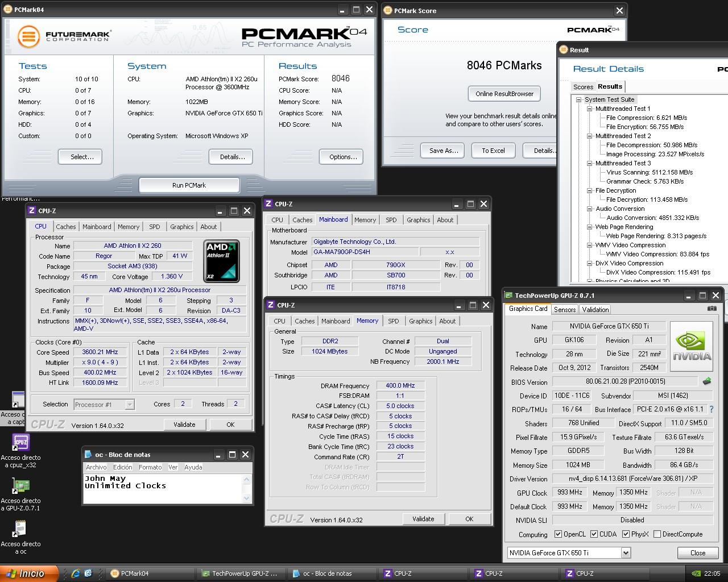Screen dimensions: 728x582
Task: Click inside the notepad text area
Action: (x=163, y=489)
